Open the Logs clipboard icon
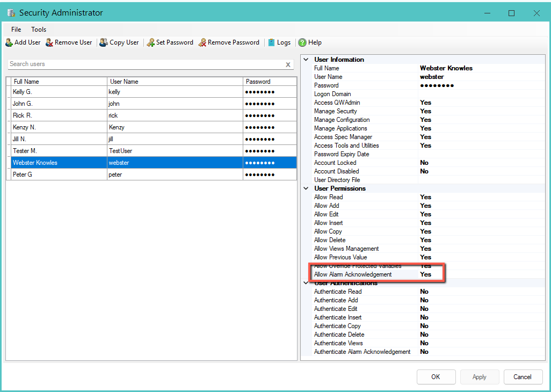 (271, 42)
